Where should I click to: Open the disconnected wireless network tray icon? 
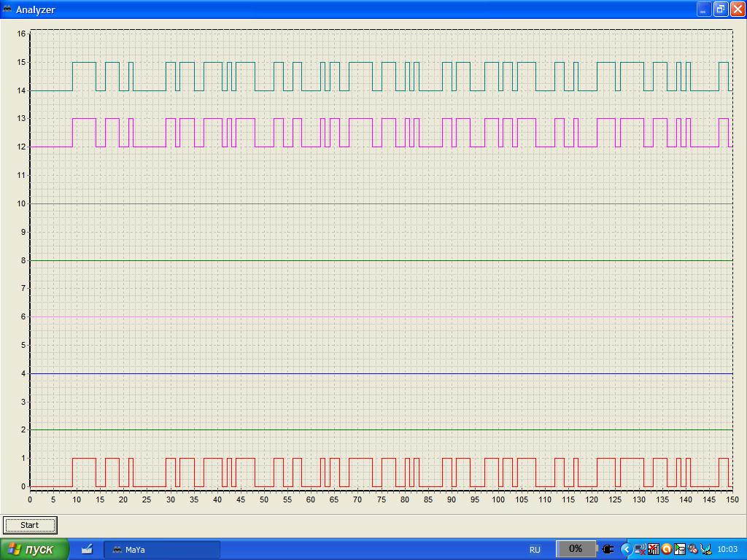[640, 550]
